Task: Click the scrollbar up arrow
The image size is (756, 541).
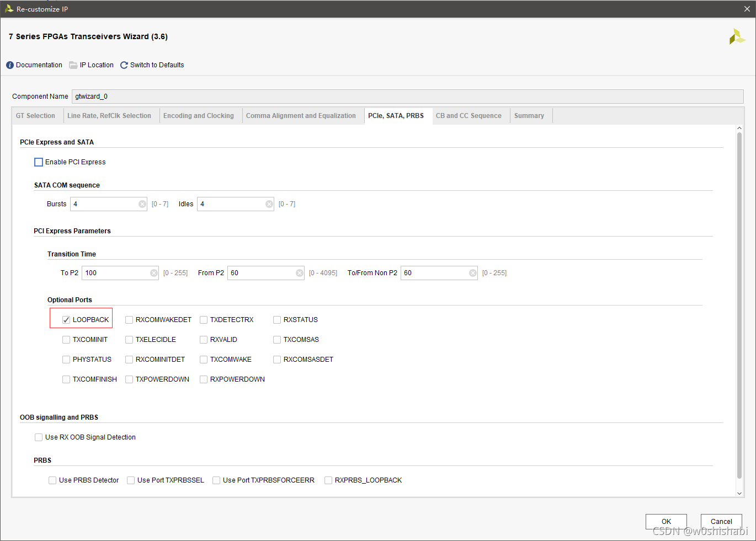Action: (739, 128)
